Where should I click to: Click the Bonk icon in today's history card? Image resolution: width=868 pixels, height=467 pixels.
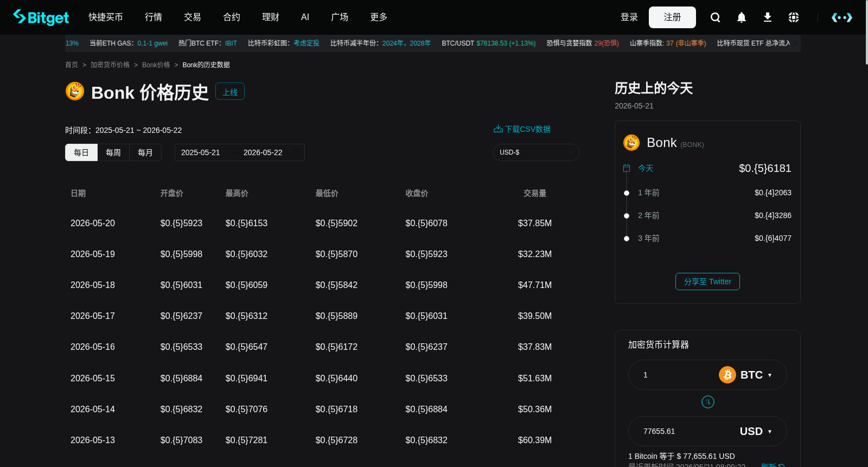point(631,143)
